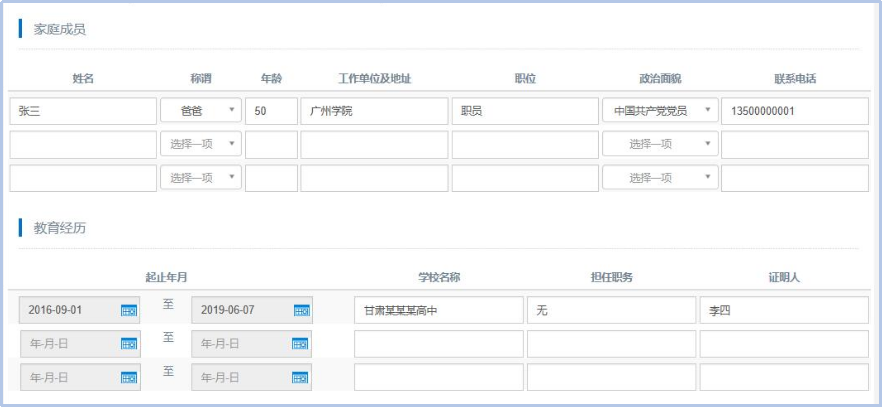This screenshot has width=883, height=407.
Task: Click the empty 年龄 field in second family row
Action: (x=271, y=145)
